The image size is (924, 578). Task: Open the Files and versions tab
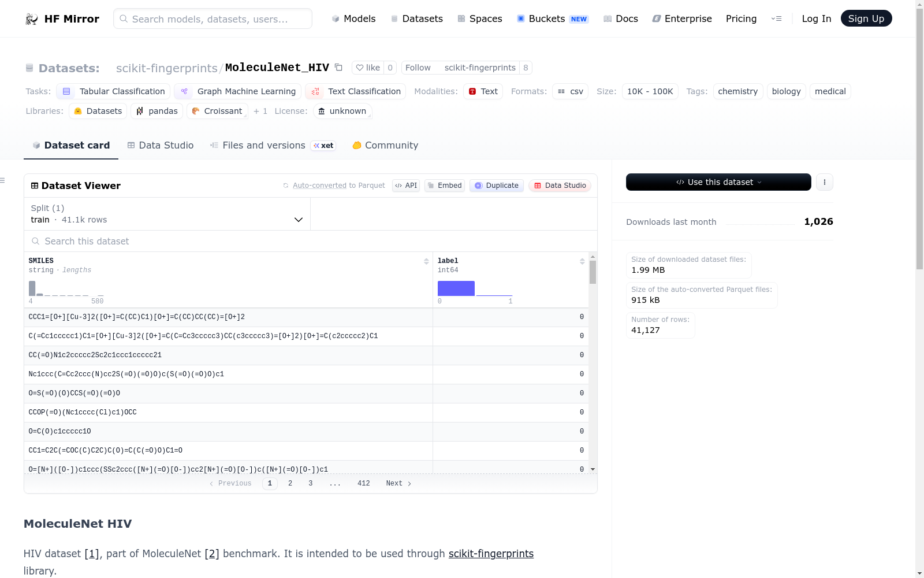273,146
